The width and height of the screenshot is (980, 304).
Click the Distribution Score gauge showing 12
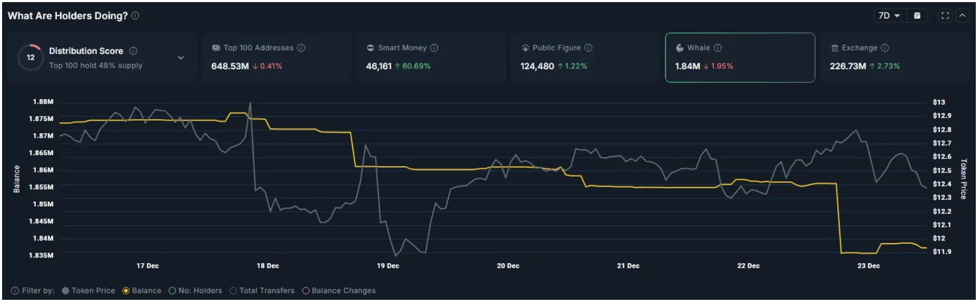(30, 58)
